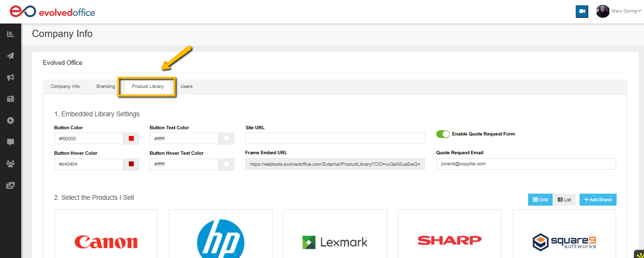Click the chat bubble sidebar icon

[x=10, y=142]
